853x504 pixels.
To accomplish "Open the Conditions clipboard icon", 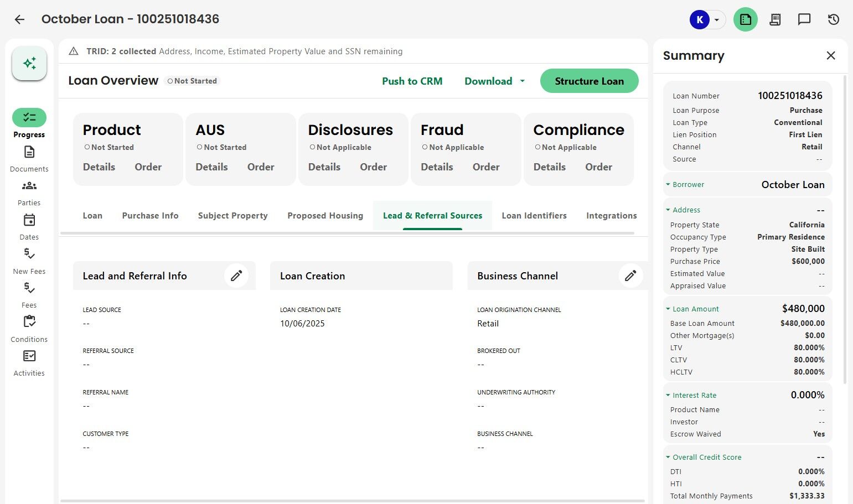I will 29,321.
